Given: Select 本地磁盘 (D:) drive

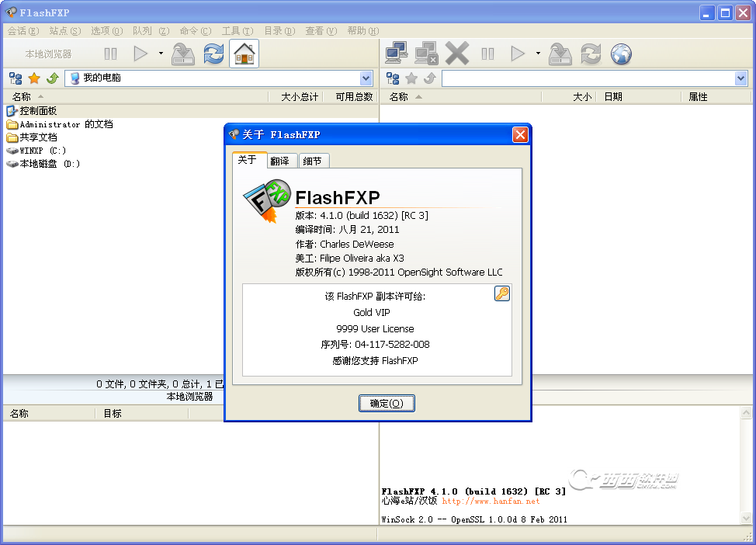Looking at the screenshot, I should pyautogui.click(x=43, y=164).
